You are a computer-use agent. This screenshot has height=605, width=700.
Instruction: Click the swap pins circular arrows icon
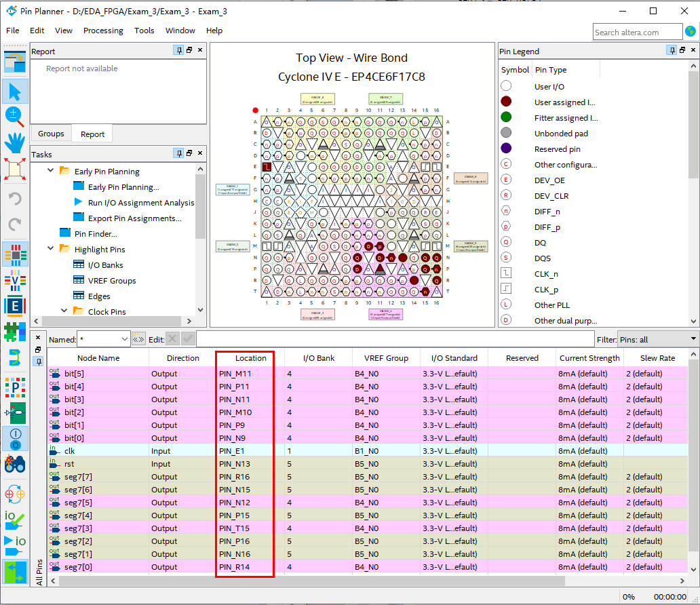[15, 494]
